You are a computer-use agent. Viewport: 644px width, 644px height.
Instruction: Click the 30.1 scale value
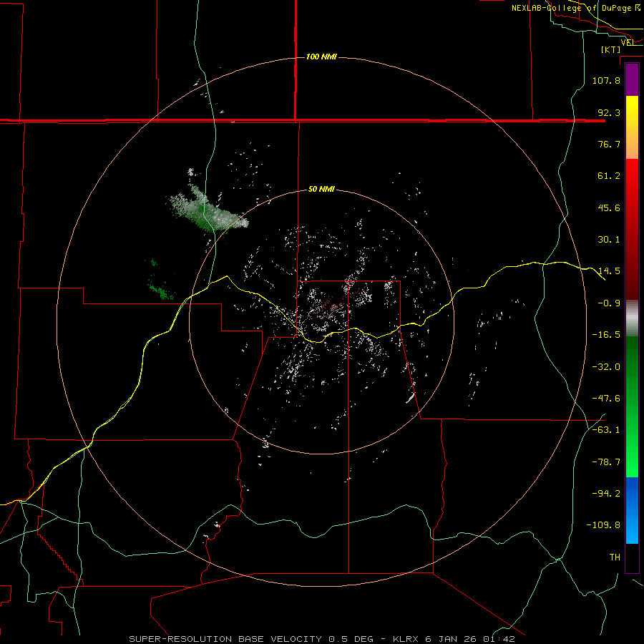click(609, 240)
